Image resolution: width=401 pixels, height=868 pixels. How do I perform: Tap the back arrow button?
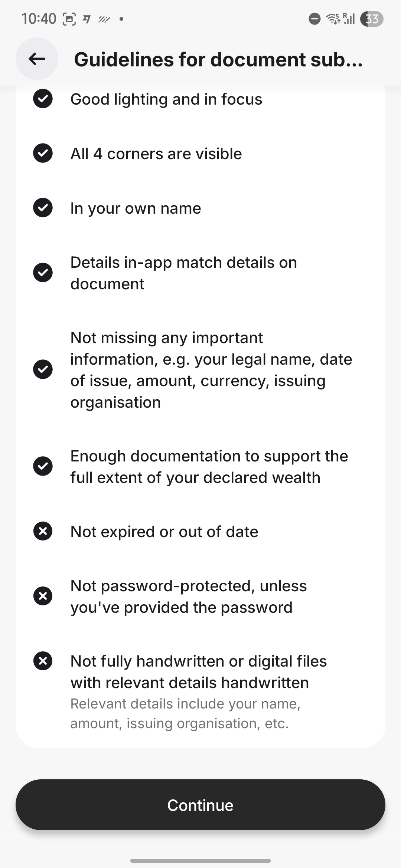pyautogui.click(x=37, y=59)
